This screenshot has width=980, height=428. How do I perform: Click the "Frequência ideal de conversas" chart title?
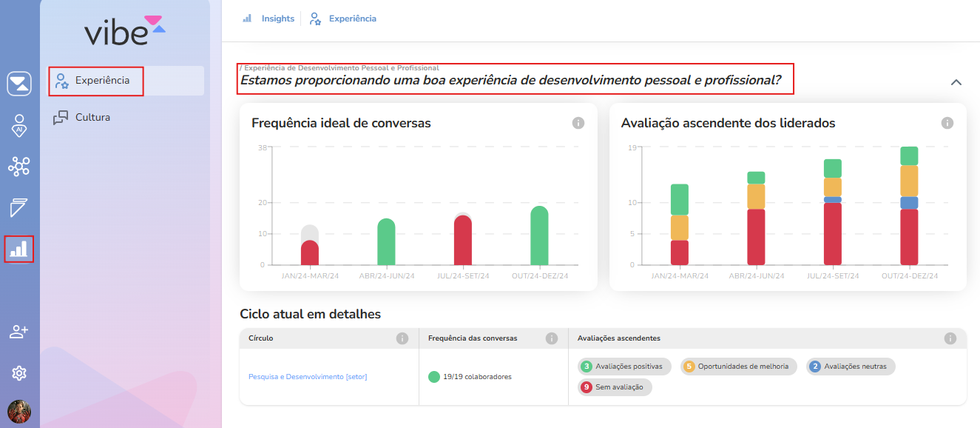[341, 123]
